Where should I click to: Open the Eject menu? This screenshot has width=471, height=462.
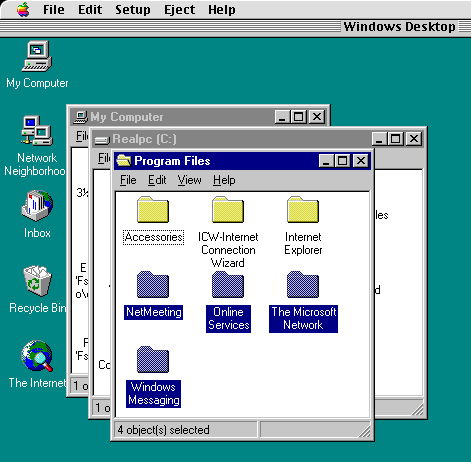[179, 10]
